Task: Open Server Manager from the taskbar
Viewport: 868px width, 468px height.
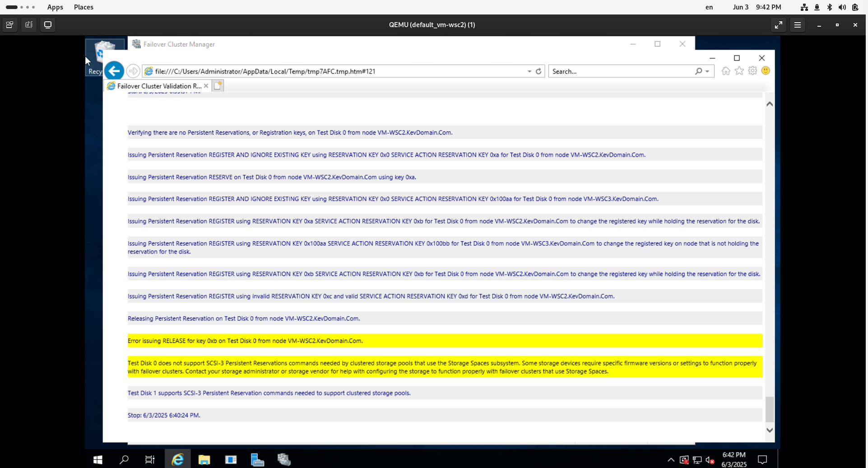Action: click(x=257, y=460)
